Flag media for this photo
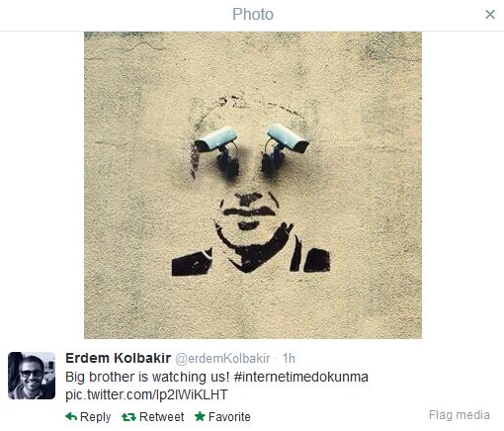504x431 pixels. (x=460, y=415)
